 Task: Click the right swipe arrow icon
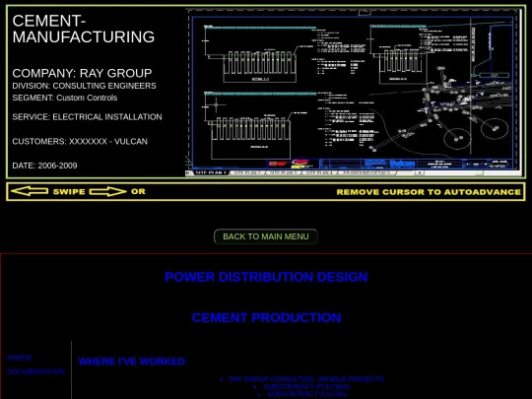[x=108, y=191]
